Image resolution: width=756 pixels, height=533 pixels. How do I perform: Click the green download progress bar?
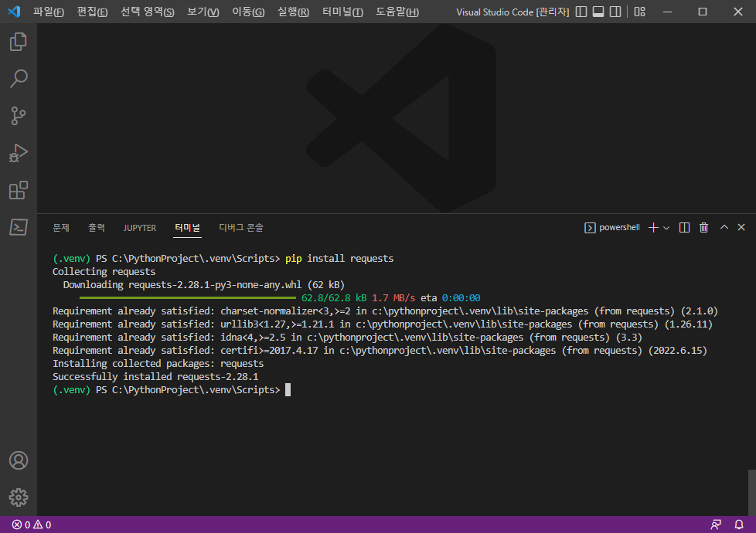188,298
